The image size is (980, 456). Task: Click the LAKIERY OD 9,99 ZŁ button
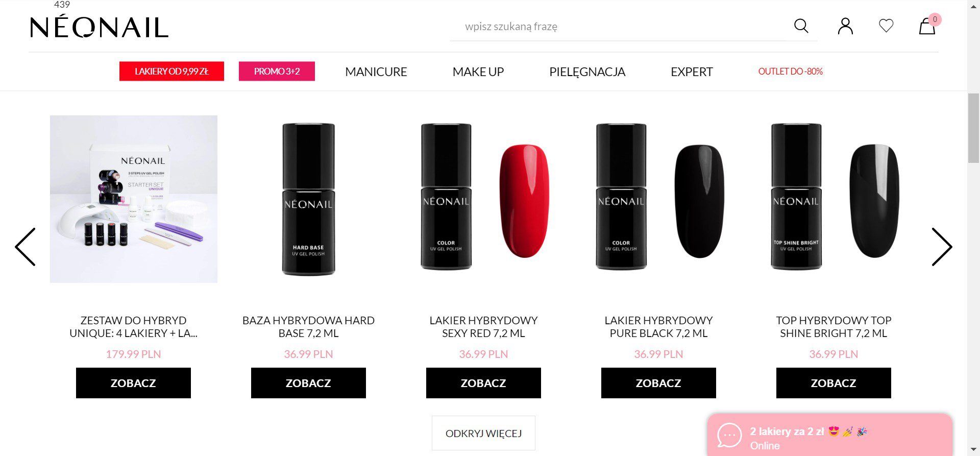171,71
